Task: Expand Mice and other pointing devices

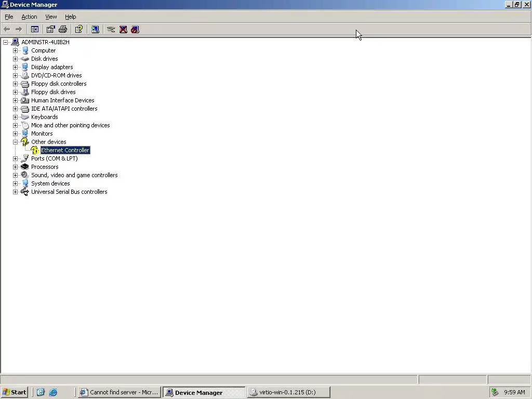Action: pyautogui.click(x=15, y=125)
